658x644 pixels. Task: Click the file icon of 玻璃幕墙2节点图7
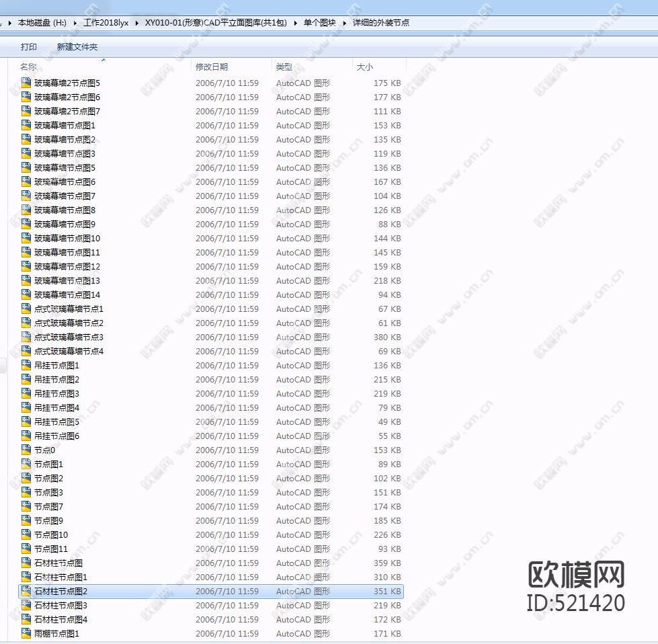26,111
